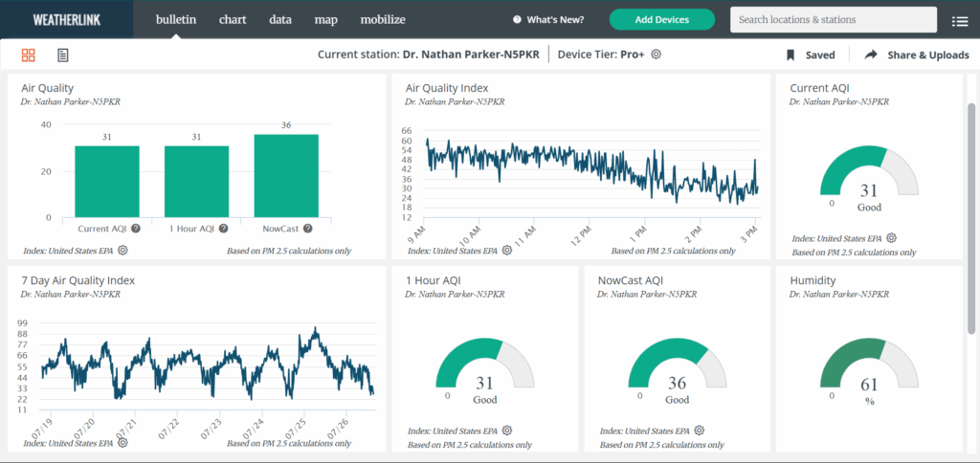Click the Add Devices button
Image resolution: width=980 pixels, height=463 pixels.
coord(661,19)
